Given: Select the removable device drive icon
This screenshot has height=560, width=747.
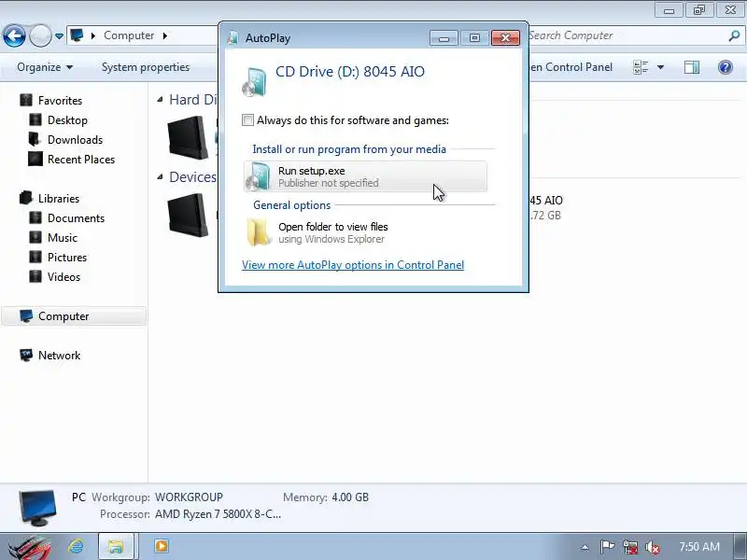Looking at the screenshot, I should coord(188,216).
